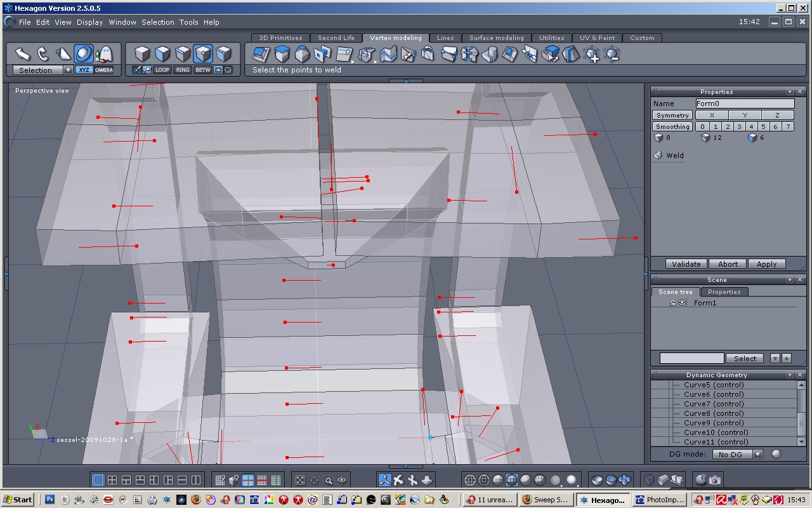Switch to the Surface modeling tab

click(x=496, y=37)
